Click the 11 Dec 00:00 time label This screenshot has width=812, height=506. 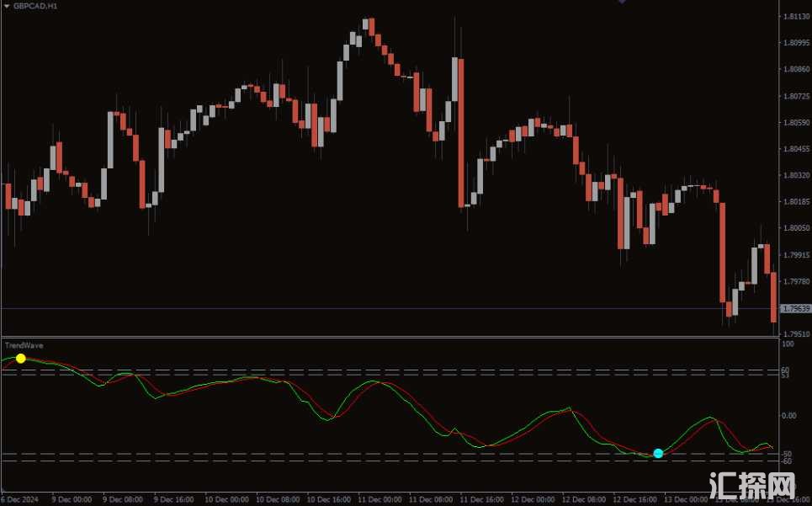click(380, 499)
